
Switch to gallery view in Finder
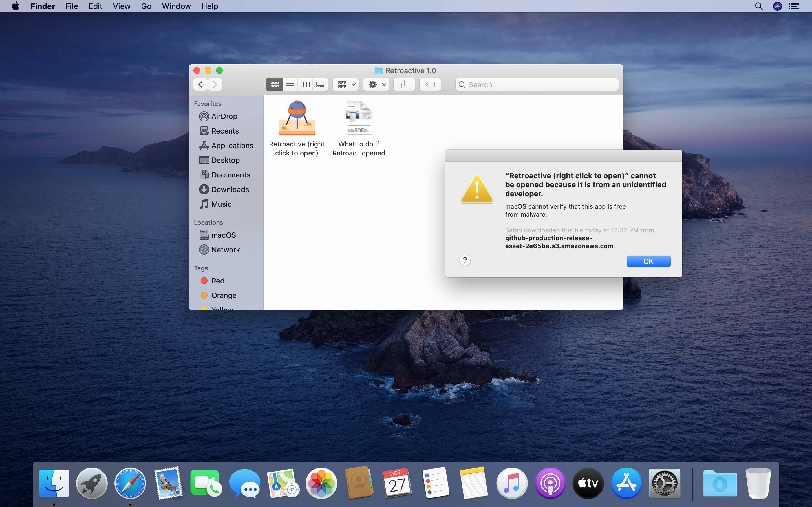[320, 84]
